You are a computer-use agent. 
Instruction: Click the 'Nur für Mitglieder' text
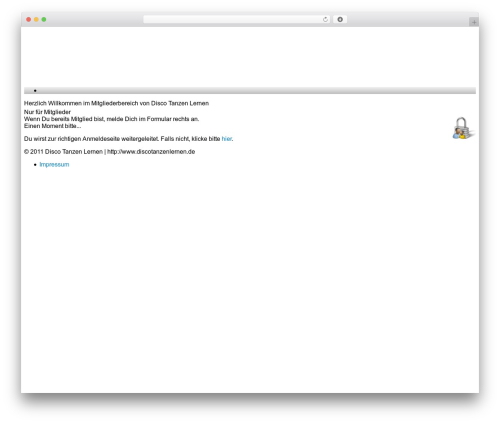[47, 112]
